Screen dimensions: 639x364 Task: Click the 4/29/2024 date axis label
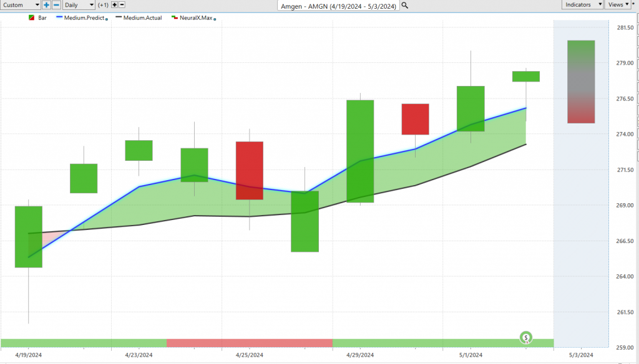pos(360,355)
